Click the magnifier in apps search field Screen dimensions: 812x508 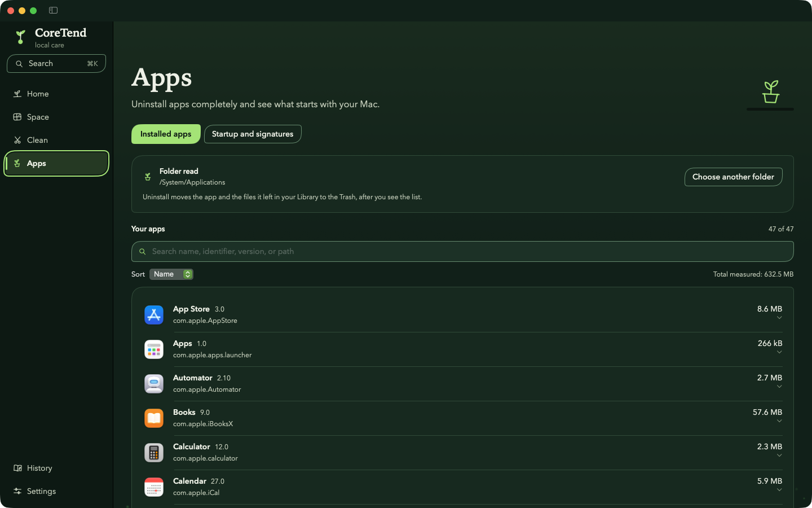pyautogui.click(x=143, y=252)
